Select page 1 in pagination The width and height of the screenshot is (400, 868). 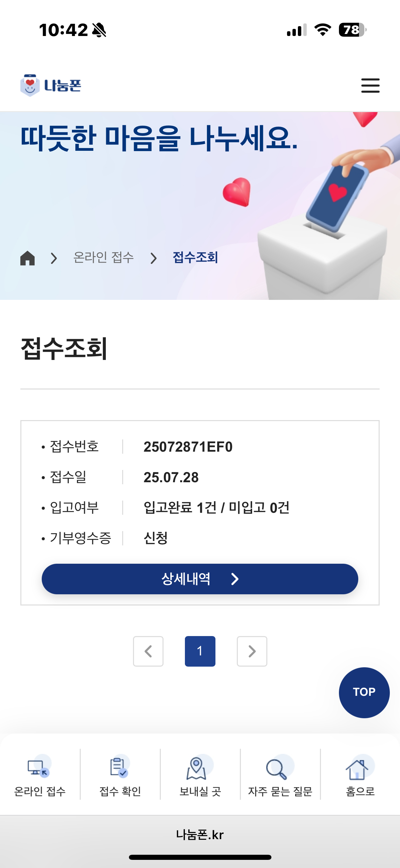200,651
